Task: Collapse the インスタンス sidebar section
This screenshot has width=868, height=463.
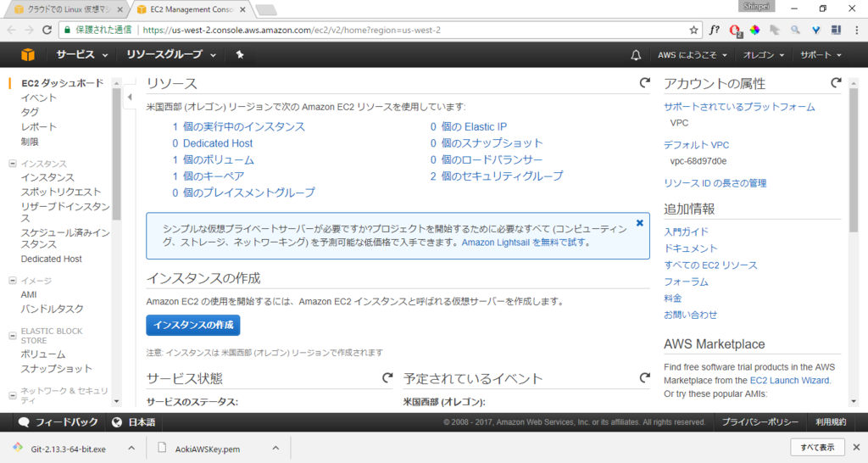Action: [12, 164]
